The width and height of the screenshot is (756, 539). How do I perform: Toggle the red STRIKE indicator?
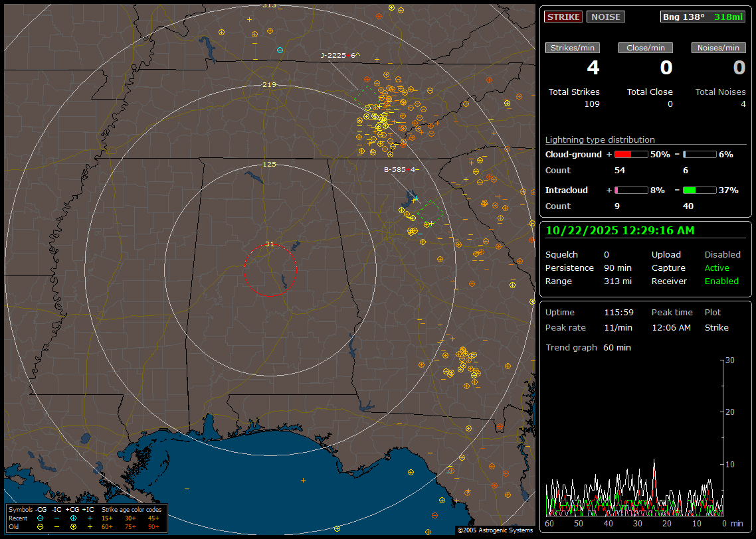[563, 17]
